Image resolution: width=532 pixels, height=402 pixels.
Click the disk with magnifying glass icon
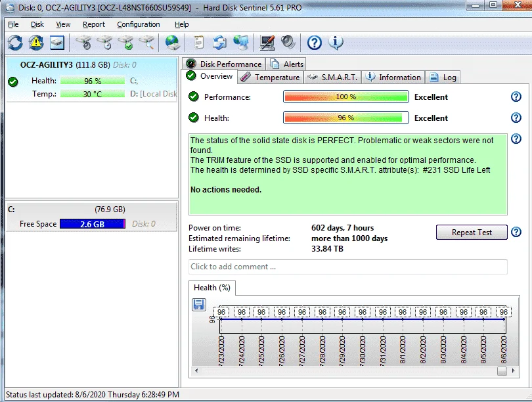tap(147, 43)
